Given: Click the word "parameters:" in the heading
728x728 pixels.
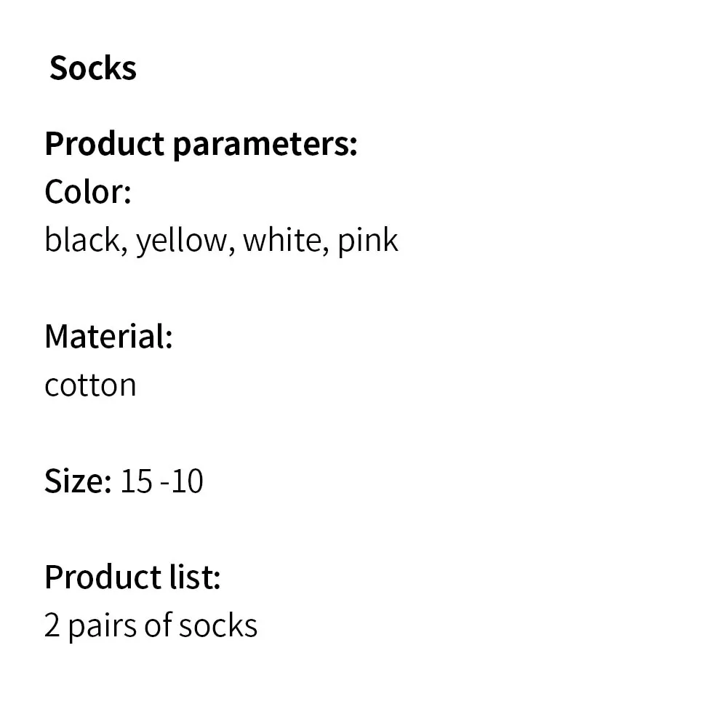Looking at the screenshot, I should click(265, 145).
